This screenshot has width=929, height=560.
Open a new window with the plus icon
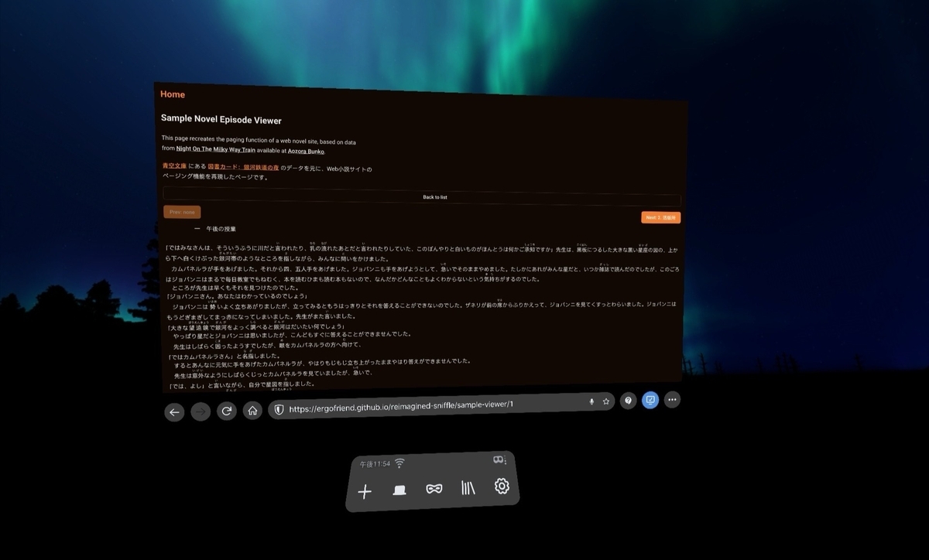click(x=365, y=492)
